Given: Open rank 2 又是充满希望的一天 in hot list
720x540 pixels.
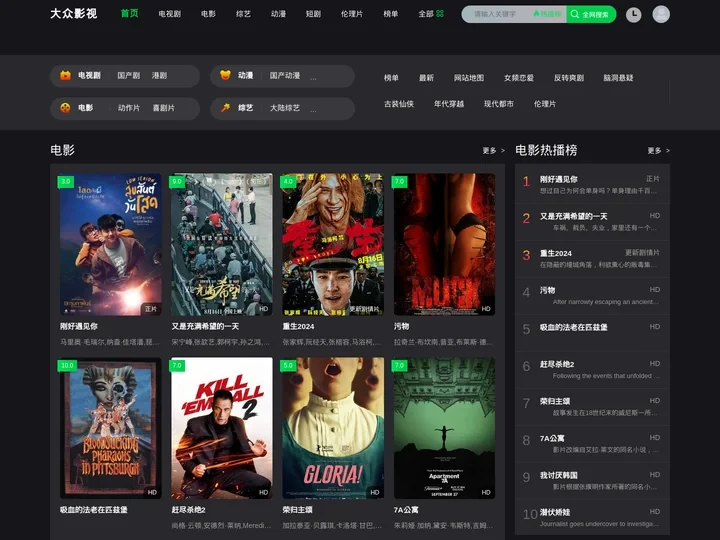Looking at the screenshot, I should tap(592, 221).
